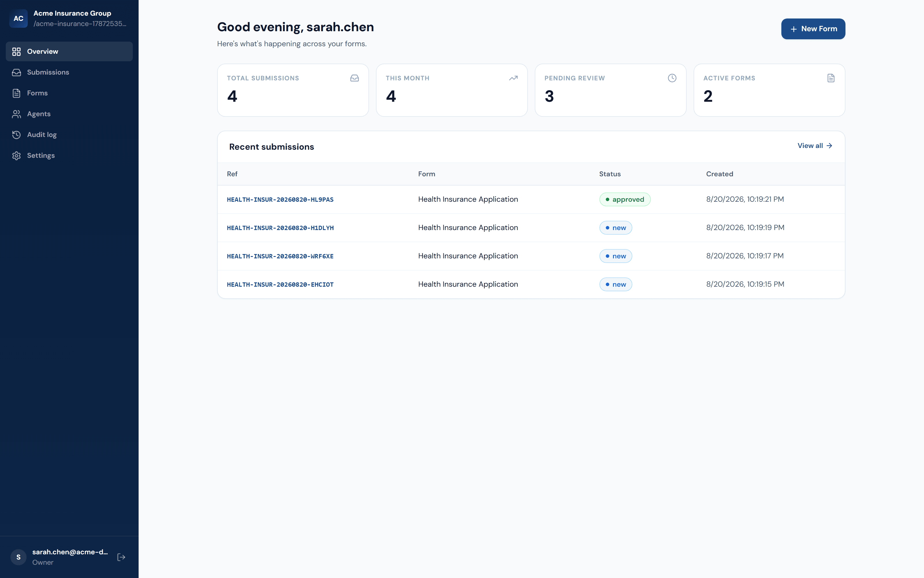924x578 pixels.
Task: Click the AC organization avatar
Action: tap(18, 18)
